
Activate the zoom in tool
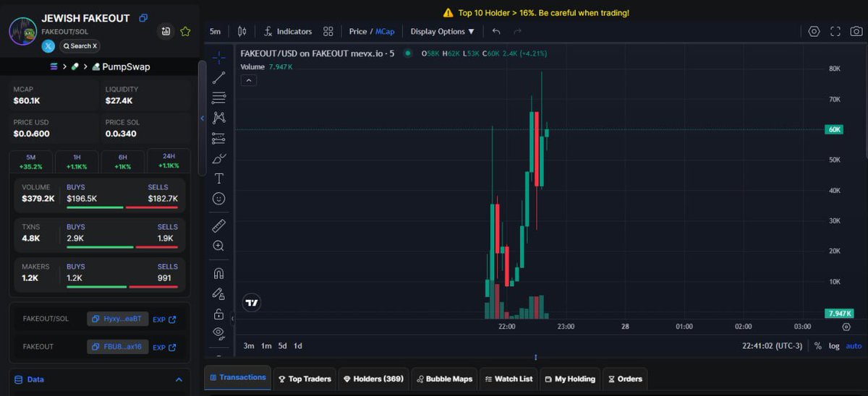coord(218,246)
